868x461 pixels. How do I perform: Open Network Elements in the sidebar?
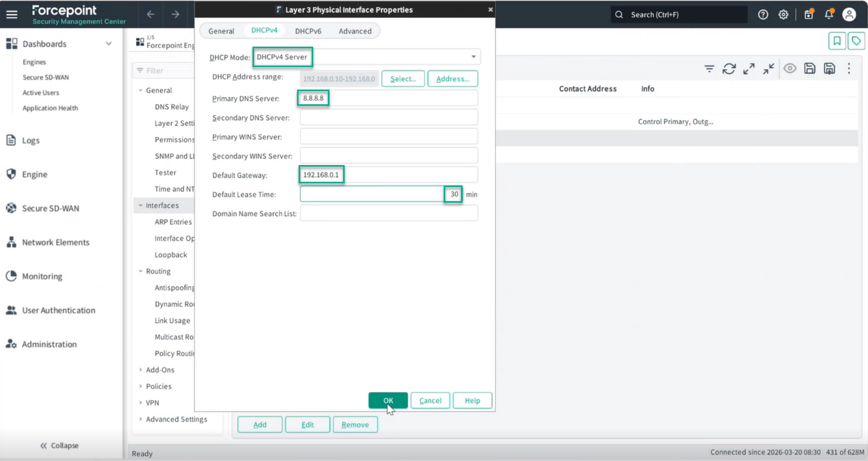pos(56,243)
